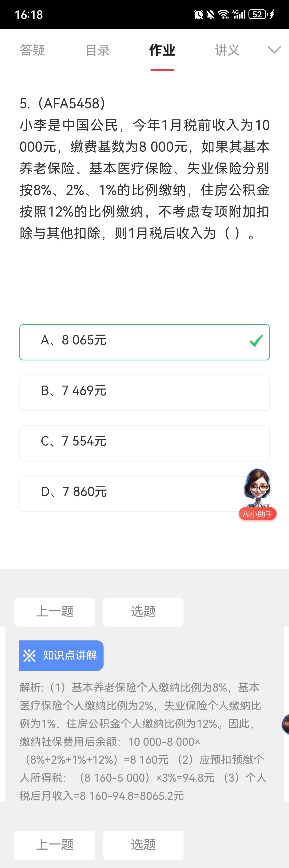289x868 pixels.
Task: Switch to the 目录 tab
Action: click(97, 50)
